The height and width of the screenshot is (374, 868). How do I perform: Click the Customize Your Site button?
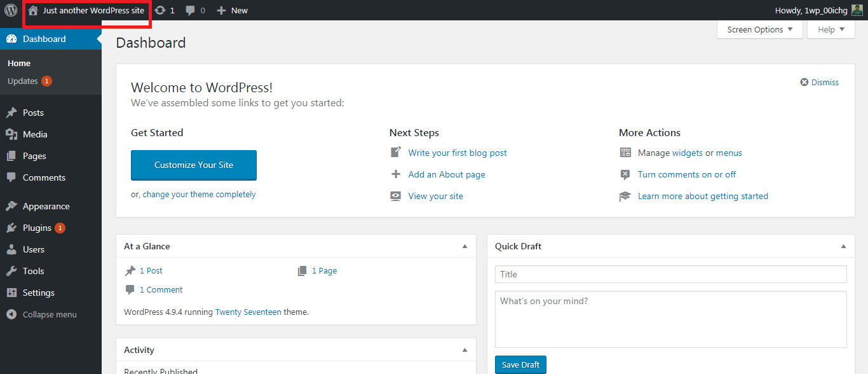[x=193, y=165]
